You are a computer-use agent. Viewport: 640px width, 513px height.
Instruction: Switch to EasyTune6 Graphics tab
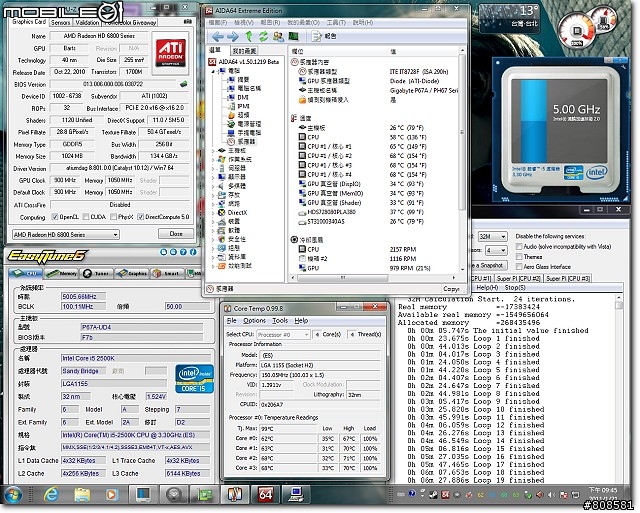132,273
